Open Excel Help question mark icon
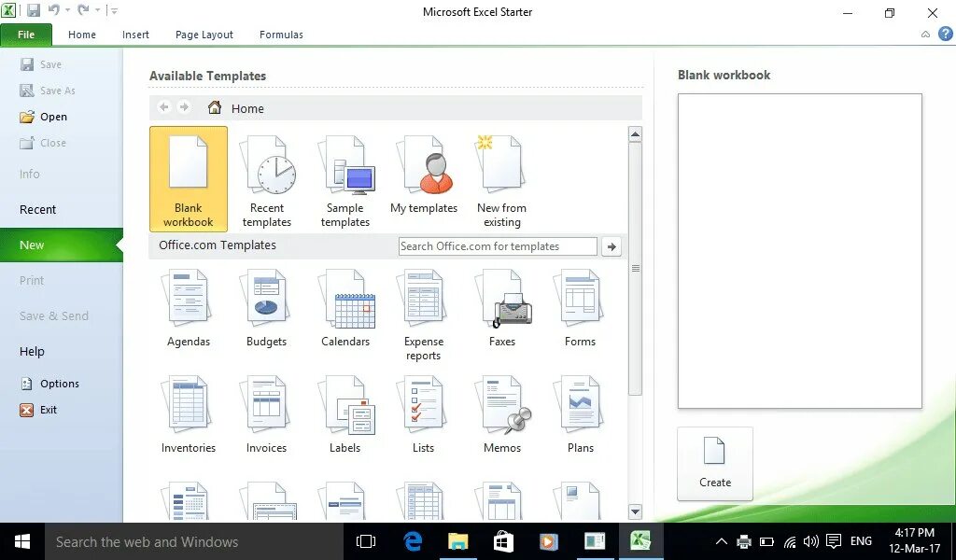 point(945,35)
